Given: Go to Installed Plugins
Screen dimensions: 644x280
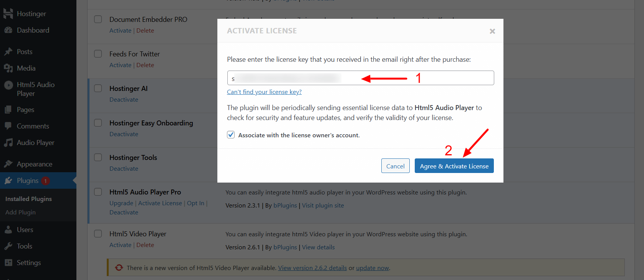Looking at the screenshot, I should click(28, 199).
